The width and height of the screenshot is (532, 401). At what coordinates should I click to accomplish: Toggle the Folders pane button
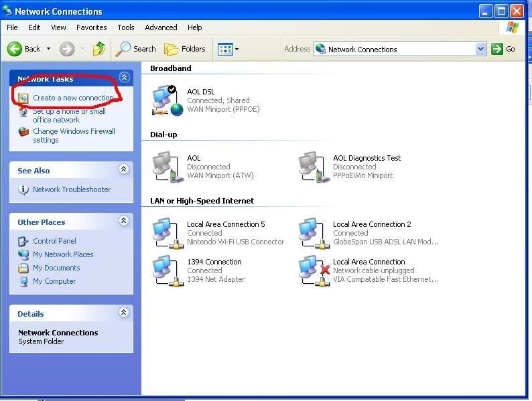tap(185, 49)
